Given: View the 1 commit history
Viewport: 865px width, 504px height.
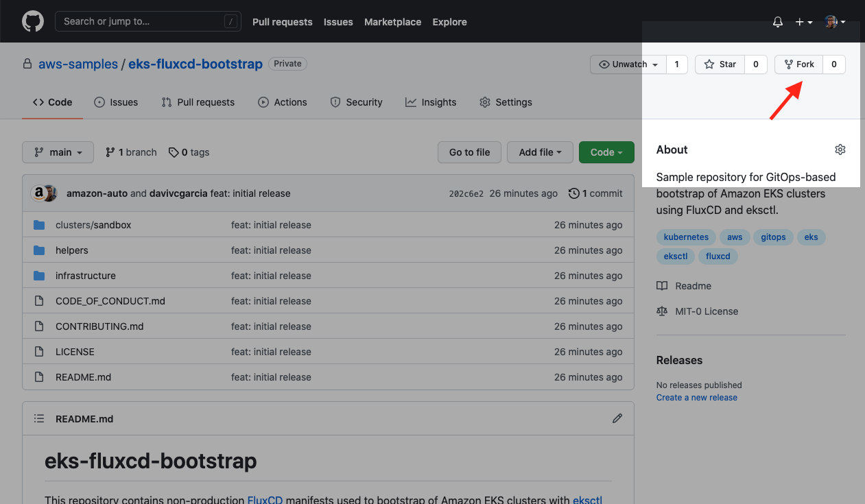Looking at the screenshot, I should point(595,193).
